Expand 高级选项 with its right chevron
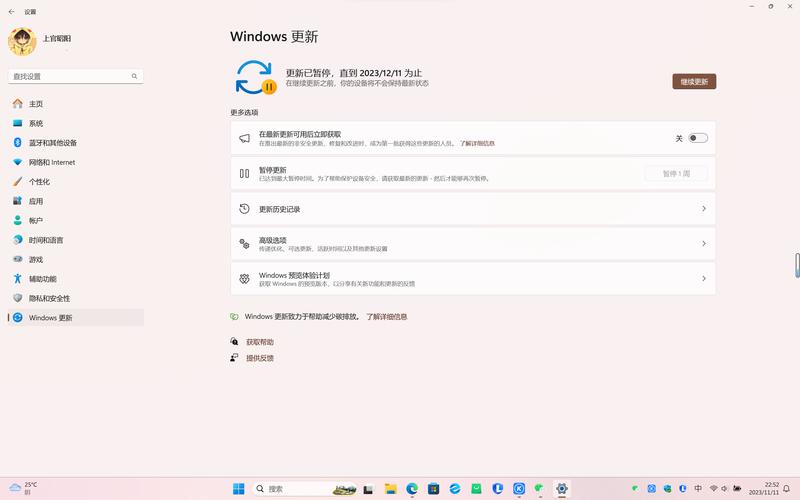The width and height of the screenshot is (800, 500). pos(703,243)
